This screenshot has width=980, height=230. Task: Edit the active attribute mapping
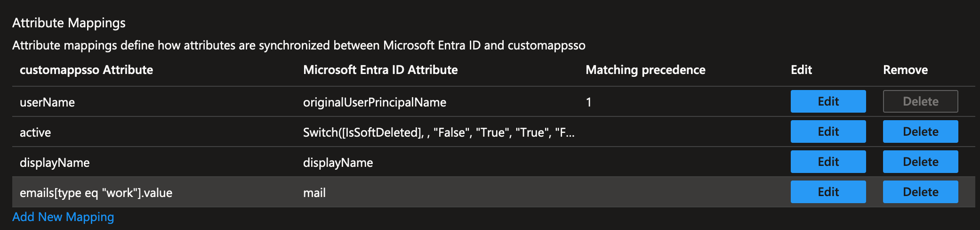828,131
